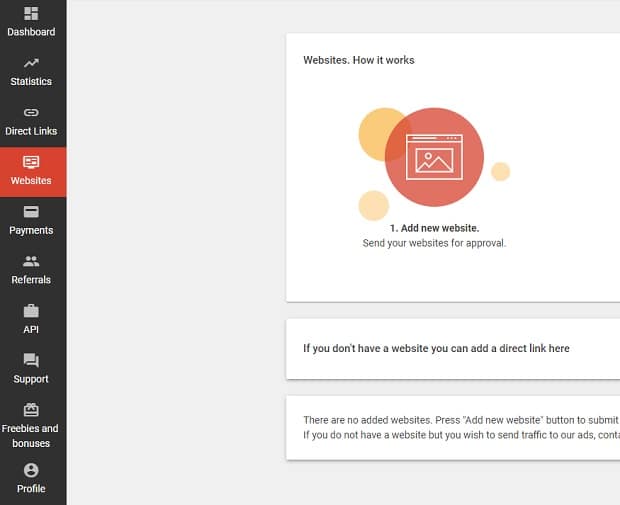Screen dimensions: 620x505
Task: Click the Payments credit card icon
Action: [31, 212]
